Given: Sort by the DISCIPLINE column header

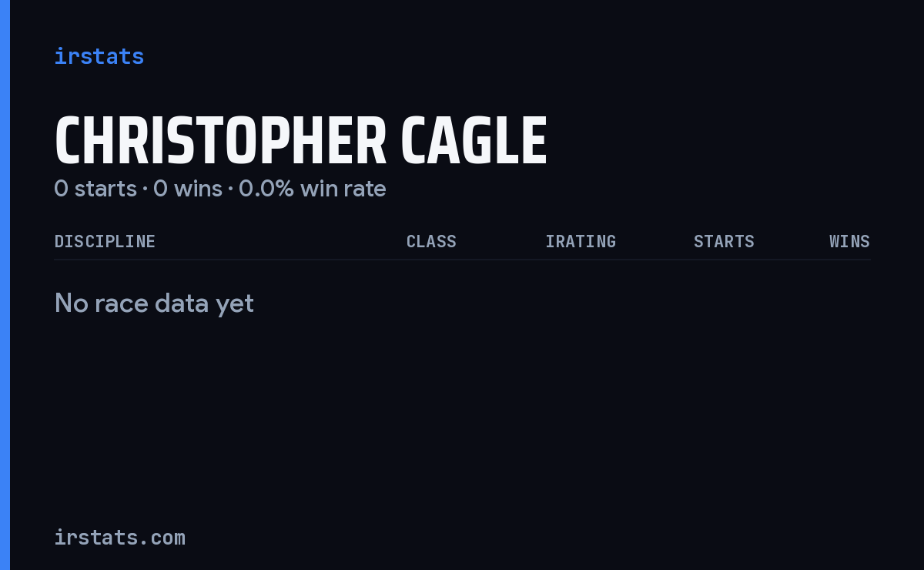Looking at the screenshot, I should point(105,241).
